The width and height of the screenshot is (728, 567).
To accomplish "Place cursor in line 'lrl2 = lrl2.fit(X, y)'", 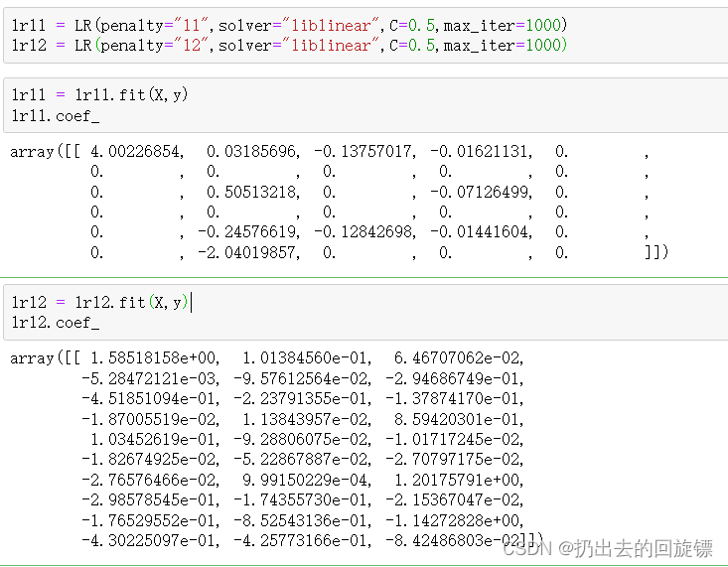I will pyautogui.click(x=99, y=303).
